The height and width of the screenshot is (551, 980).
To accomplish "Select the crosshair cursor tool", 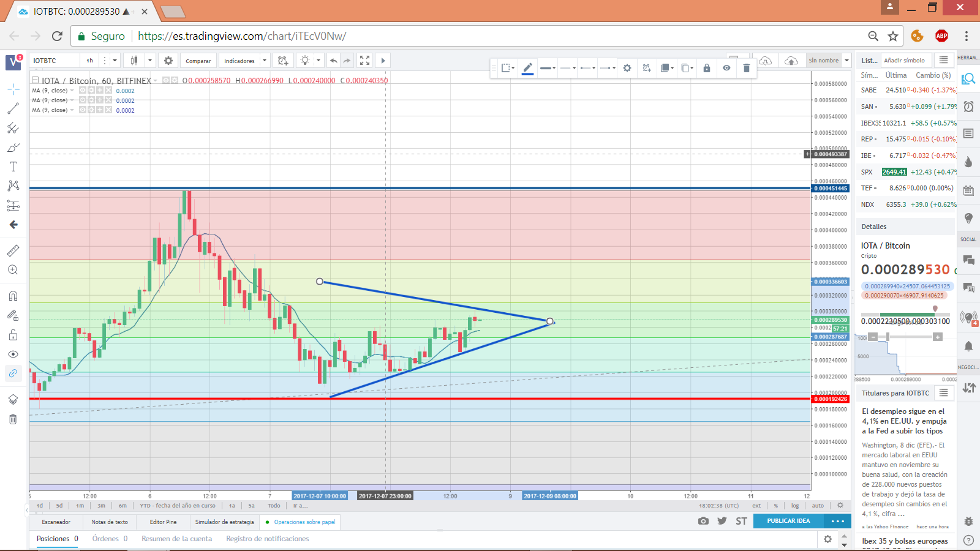I will click(x=13, y=89).
